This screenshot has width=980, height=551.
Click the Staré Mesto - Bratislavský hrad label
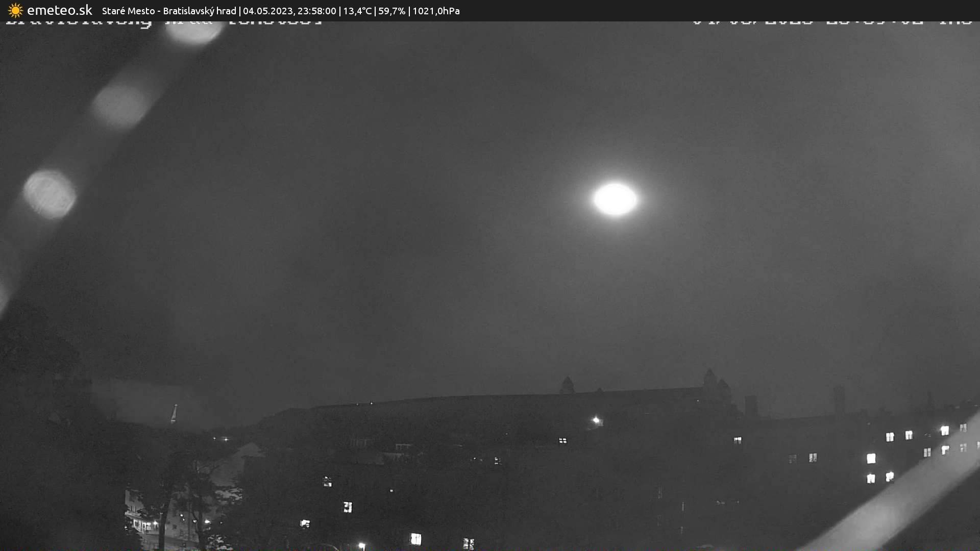pos(169,11)
